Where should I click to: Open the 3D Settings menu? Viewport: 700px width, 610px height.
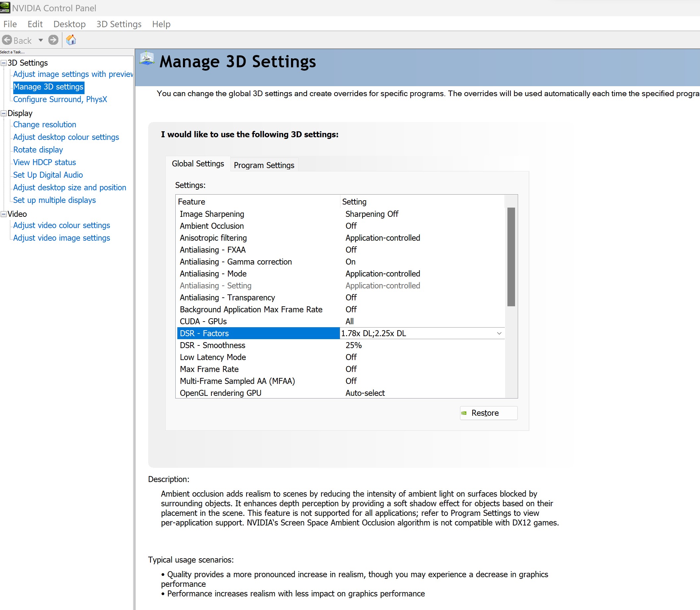(x=119, y=24)
